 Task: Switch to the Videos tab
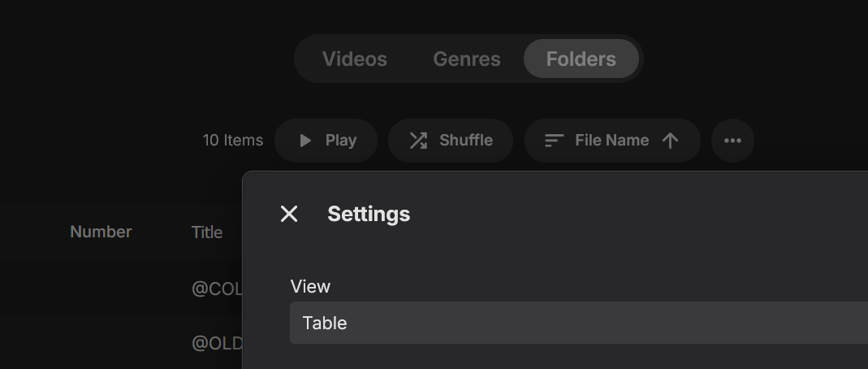(354, 59)
